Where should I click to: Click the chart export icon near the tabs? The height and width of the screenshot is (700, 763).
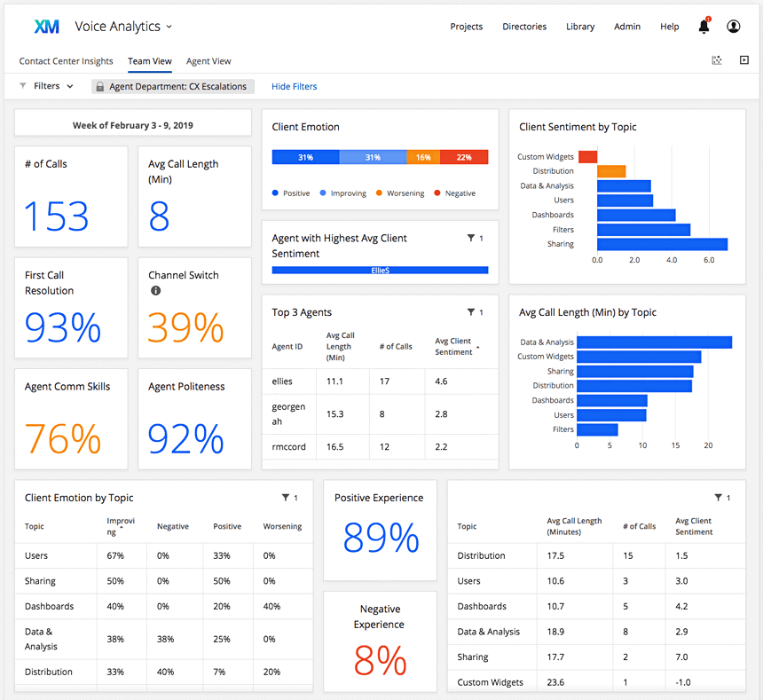pyautogui.click(x=716, y=60)
